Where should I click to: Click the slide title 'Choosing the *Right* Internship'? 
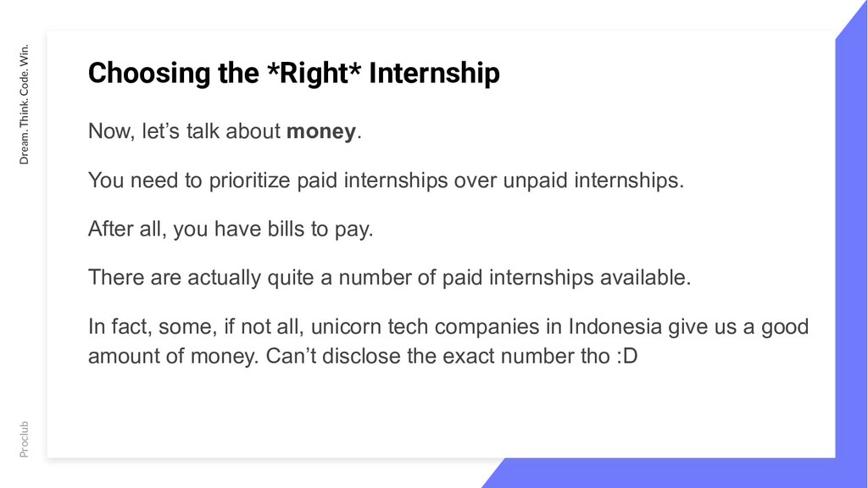click(294, 73)
